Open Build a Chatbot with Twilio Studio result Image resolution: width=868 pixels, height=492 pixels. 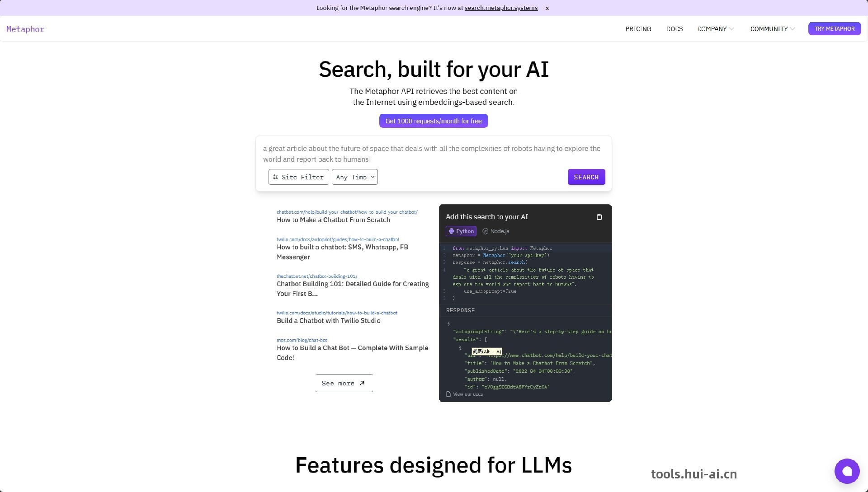(x=328, y=321)
